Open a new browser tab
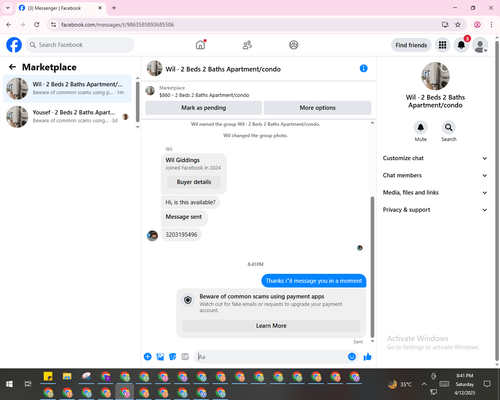500x400 pixels. pos(114,8)
